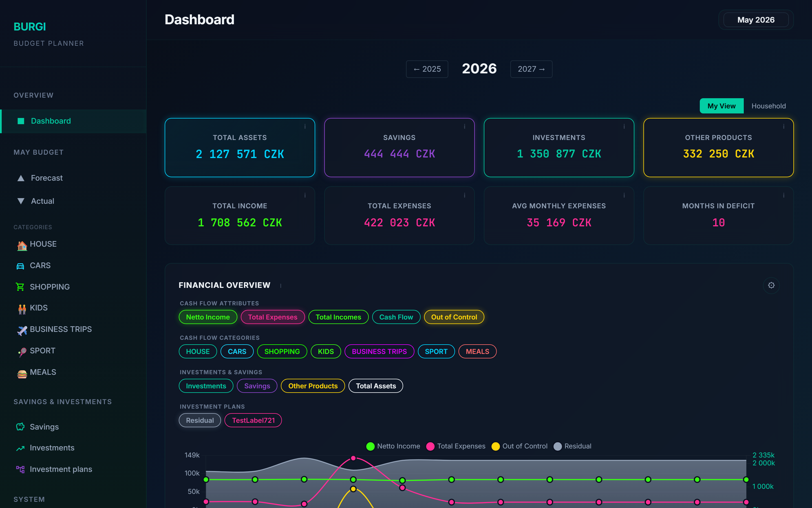Open the Months in Deficit card
The image size is (812, 508).
(x=718, y=216)
